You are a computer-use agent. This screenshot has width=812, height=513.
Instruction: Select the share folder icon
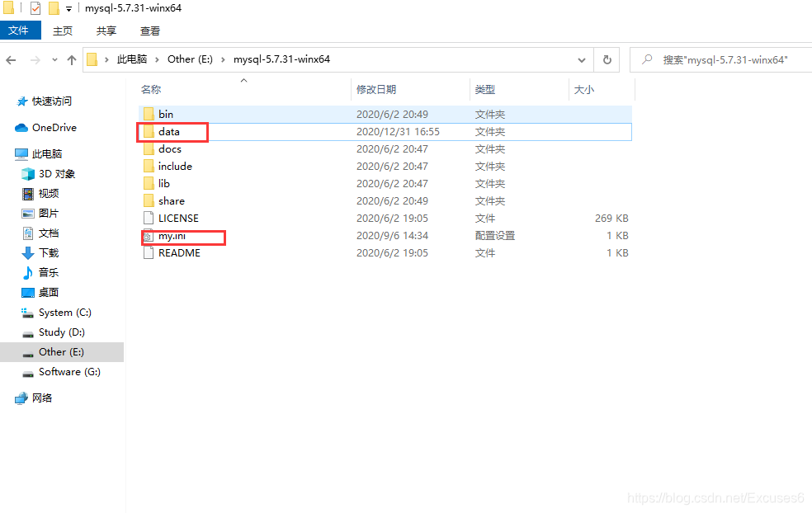click(149, 201)
